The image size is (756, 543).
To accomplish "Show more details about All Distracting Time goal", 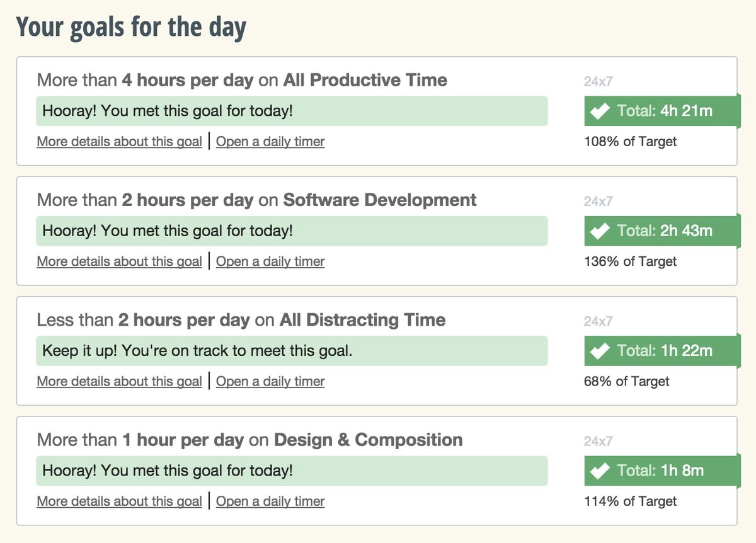I will point(119,381).
